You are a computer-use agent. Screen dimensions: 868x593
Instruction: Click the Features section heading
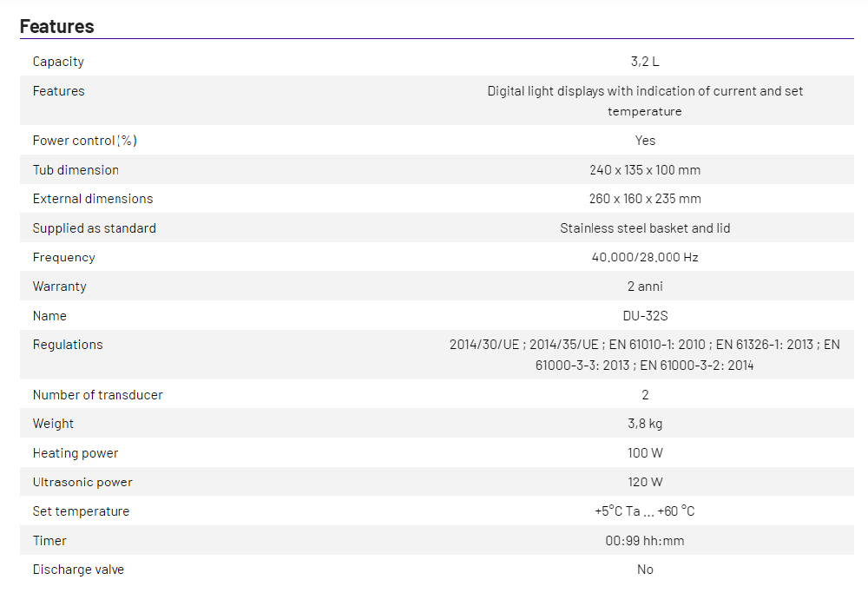point(57,26)
